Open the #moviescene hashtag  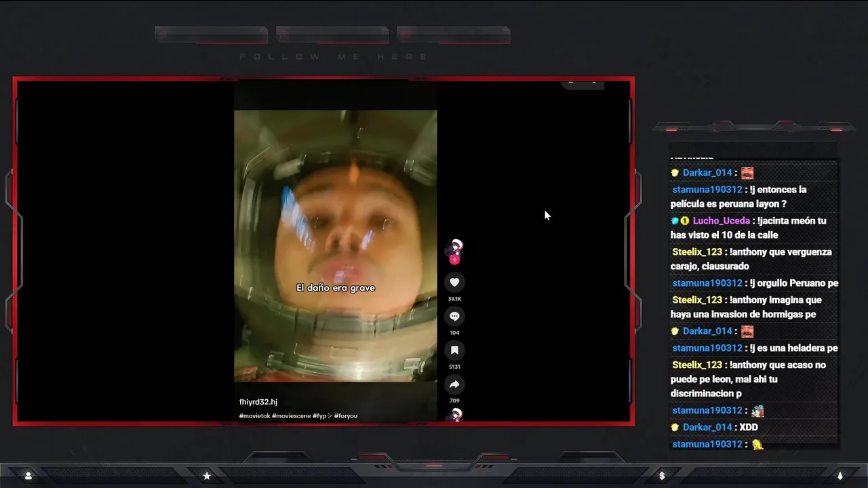coord(292,416)
